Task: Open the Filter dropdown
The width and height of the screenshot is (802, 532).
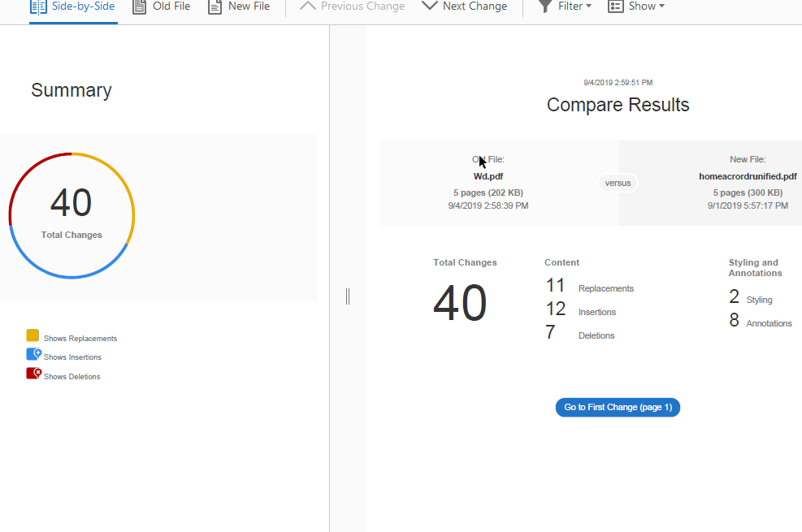Action: pos(565,6)
